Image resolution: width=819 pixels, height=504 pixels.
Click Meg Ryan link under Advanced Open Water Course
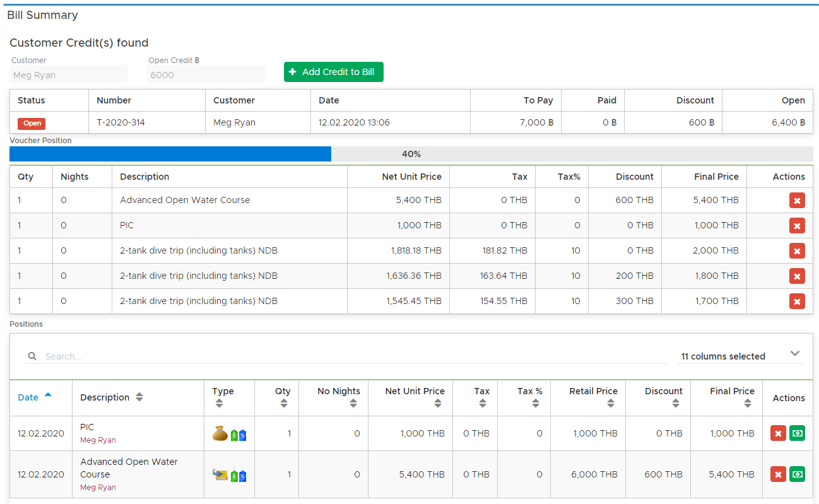coord(98,488)
